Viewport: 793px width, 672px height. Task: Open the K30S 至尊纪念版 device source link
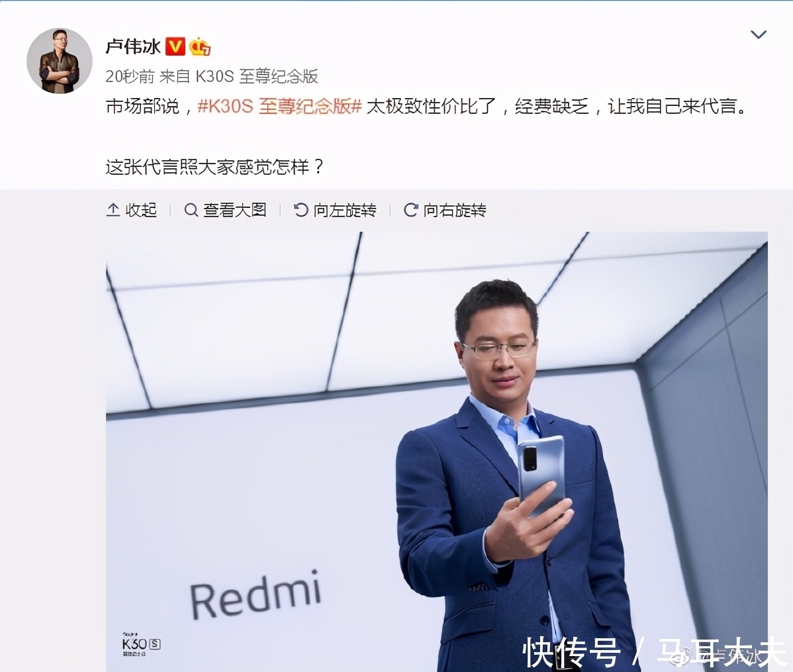256,76
